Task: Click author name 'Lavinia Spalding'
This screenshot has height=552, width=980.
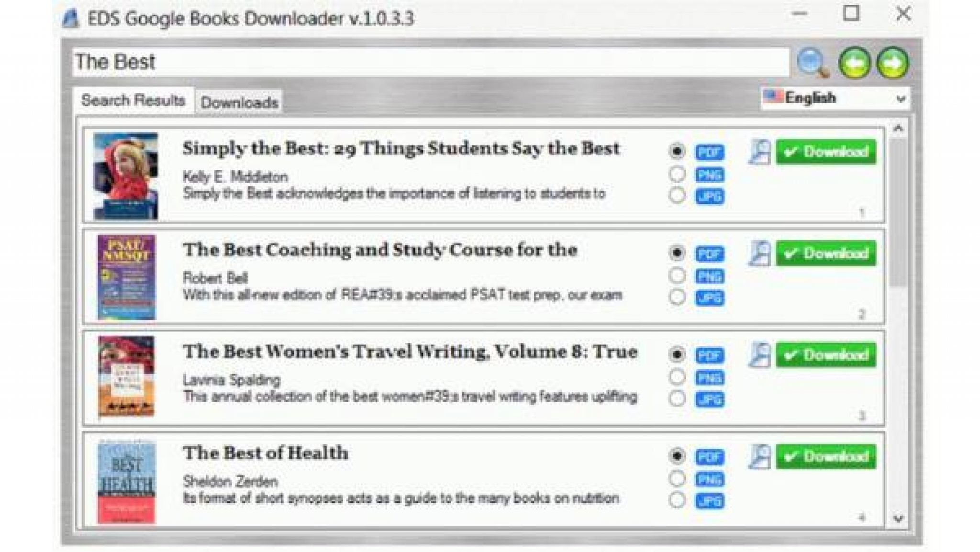Action: pyautogui.click(x=232, y=380)
